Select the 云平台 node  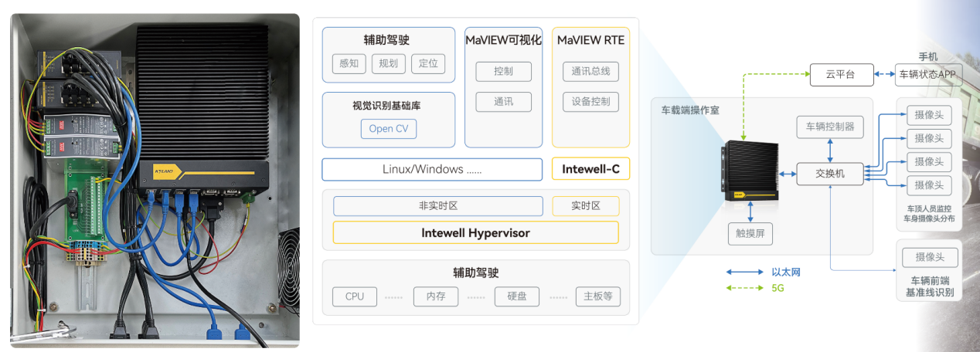click(x=841, y=75)
